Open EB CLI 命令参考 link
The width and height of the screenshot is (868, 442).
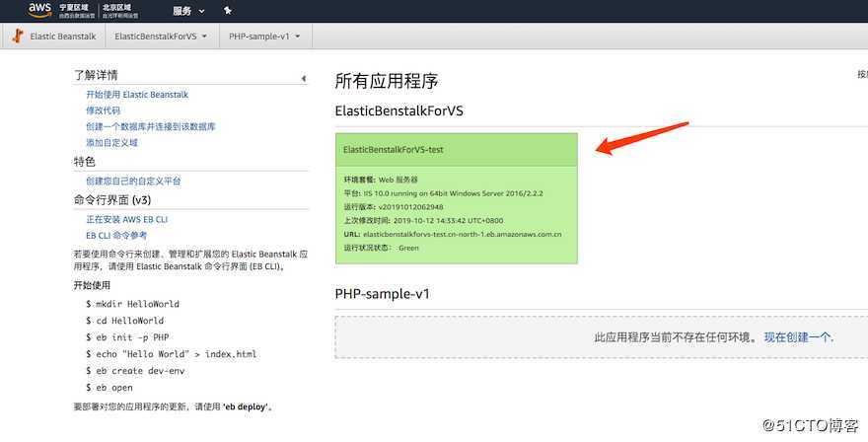click(x=116, y=236)
